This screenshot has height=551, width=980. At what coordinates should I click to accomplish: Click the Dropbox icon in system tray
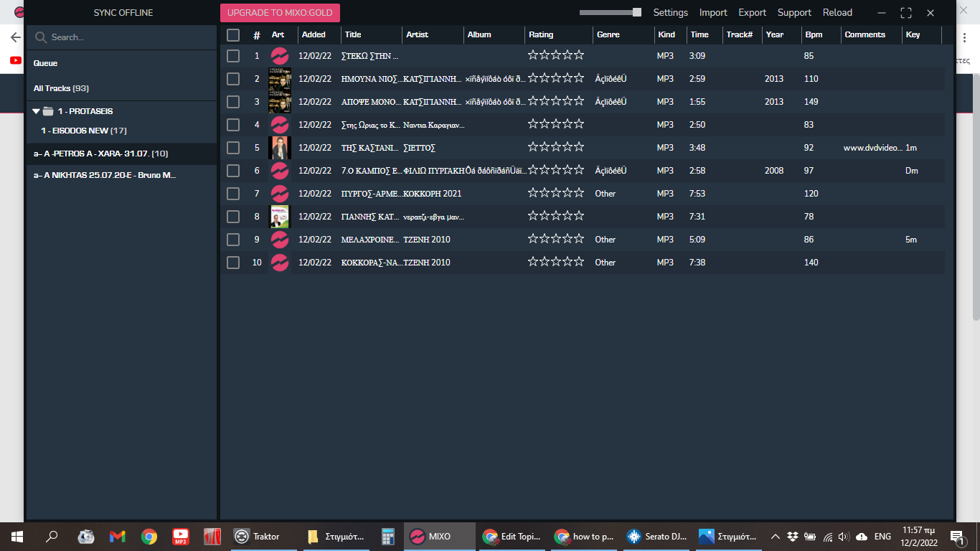coord(792,536)
